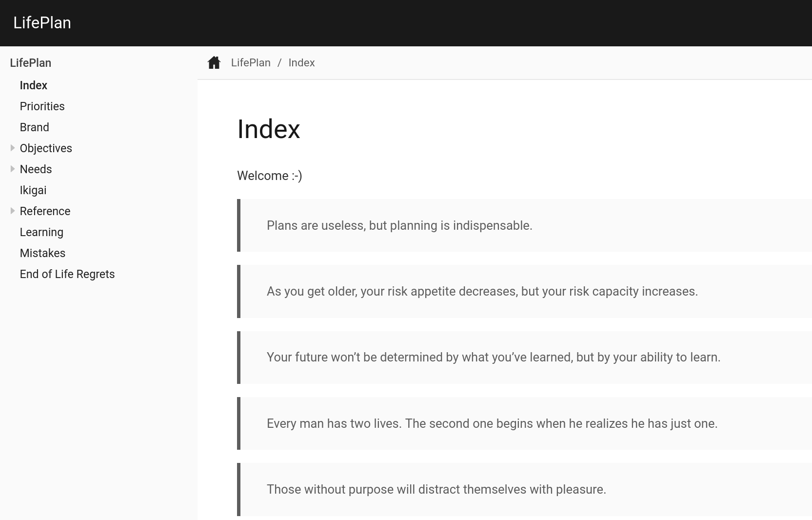Open the Ikigai page
Screen dimensions: 812x520
pos(33,190)
